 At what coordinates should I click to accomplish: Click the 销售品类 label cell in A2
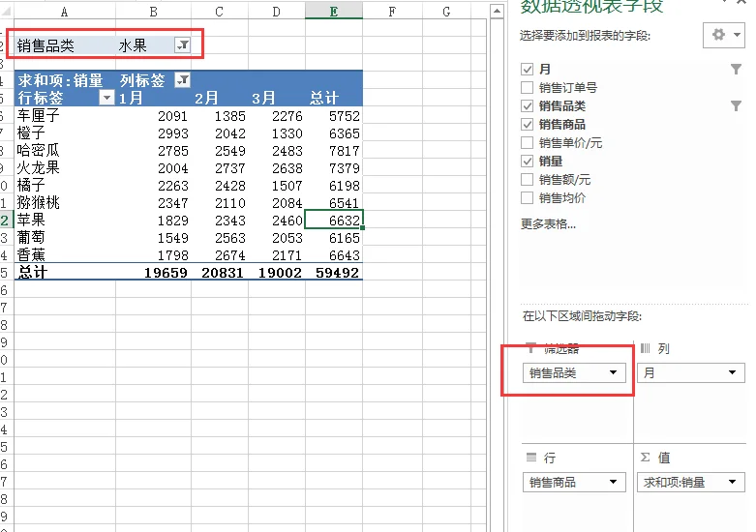(x=65, y=45)
